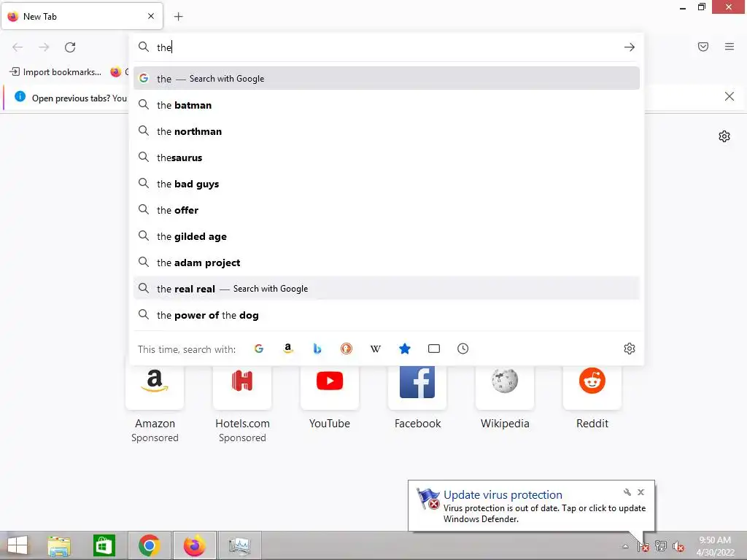The height and width of the screenshot is (560, 747).
Task: Open the Action Center flag tray icon
Action: click(x=643, y=546)
